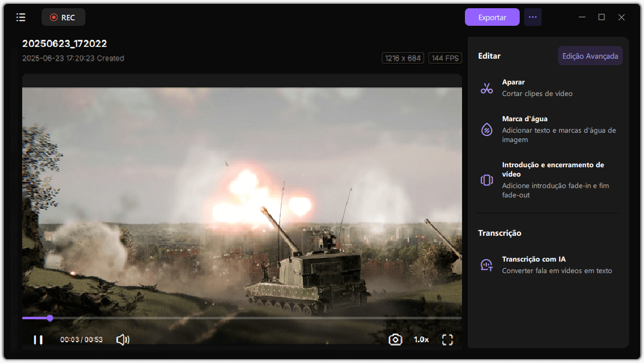Image resolution: width=644 pixels, height=363 pixels.
Task: Open Introdução e encerramento de vídeo
Action: [548, 180]
